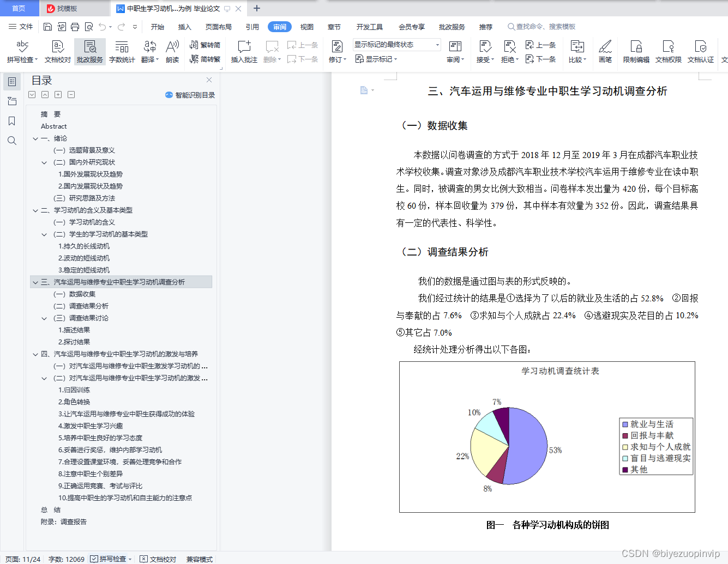
Task: Collapse the (三) 调查结果讨论 node
Action: pyautogui.click(x=45, y=318)
